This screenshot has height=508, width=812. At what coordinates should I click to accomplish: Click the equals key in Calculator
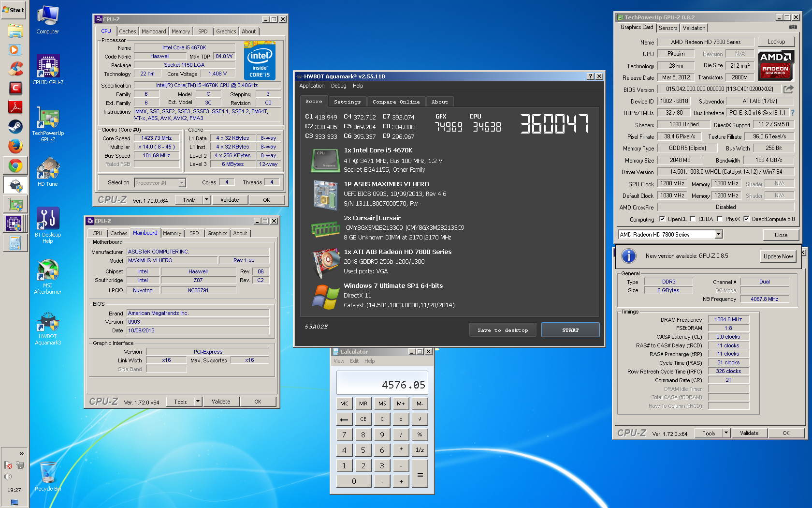pyautogui.click(x=420, y=474)
